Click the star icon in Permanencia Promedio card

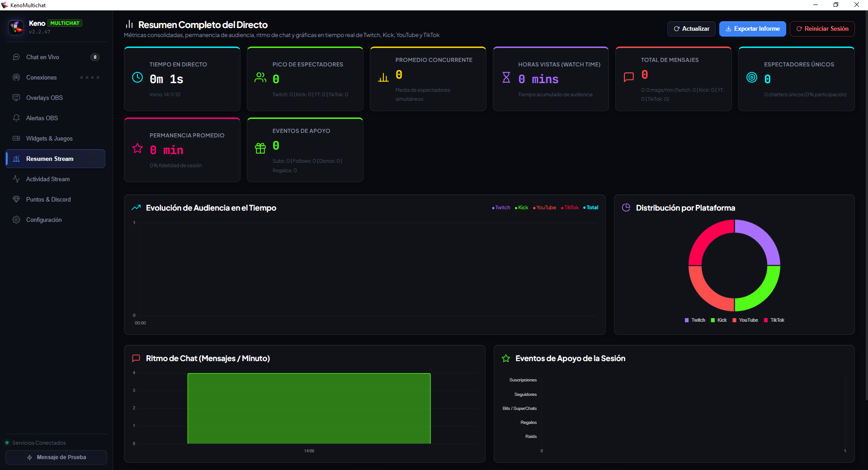[137, 148]
